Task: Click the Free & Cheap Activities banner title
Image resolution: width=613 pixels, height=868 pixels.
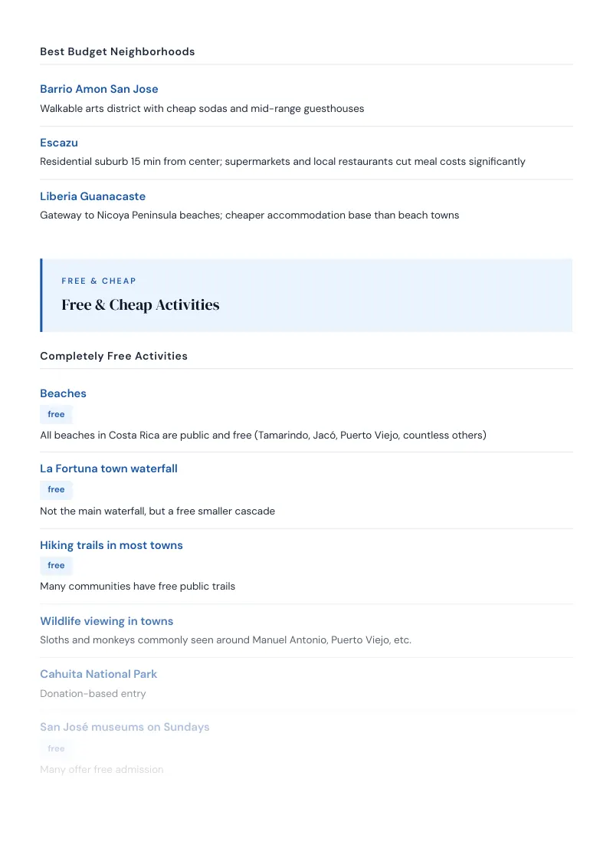Action: click(x=140, y=304)
